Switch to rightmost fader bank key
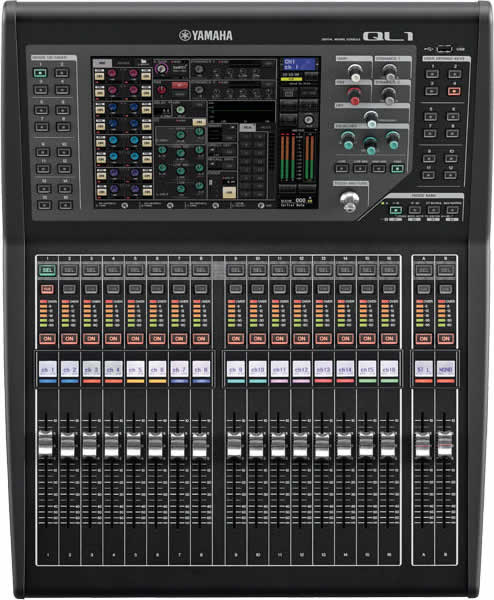Image resolution: width=494 pixels, height=600 pixels. [x=452, y=210]
